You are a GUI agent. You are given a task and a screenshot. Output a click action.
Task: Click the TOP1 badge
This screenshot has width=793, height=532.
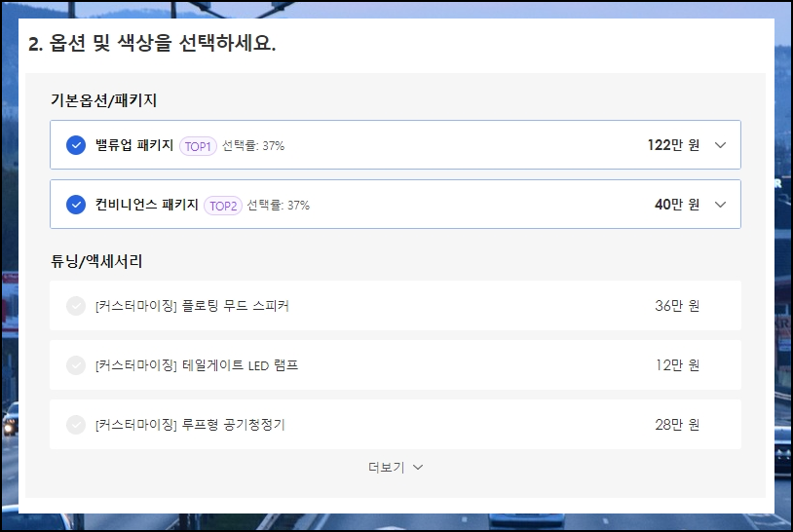198,146
